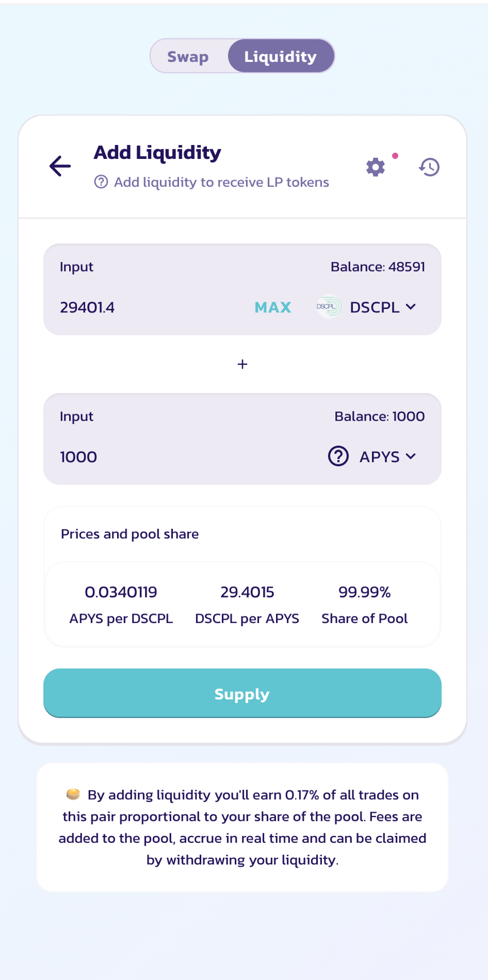Click the plus sign between inputs
Image resolution: width=488 pixels, height=980 pixels.
tap(243, 364)
